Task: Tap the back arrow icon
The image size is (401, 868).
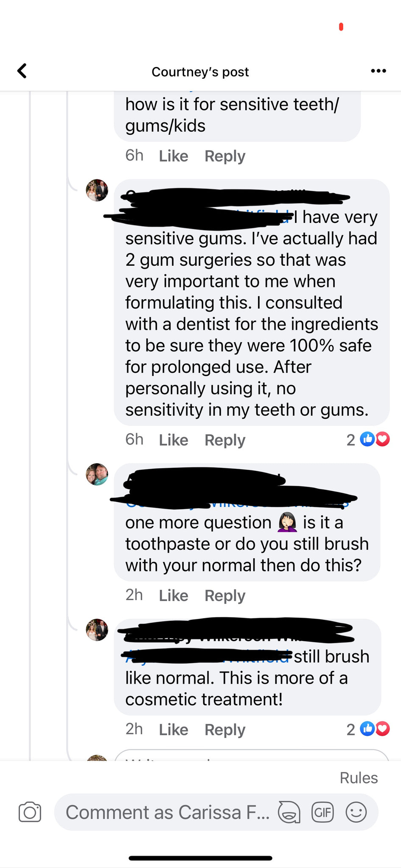Action: point(22,71)
